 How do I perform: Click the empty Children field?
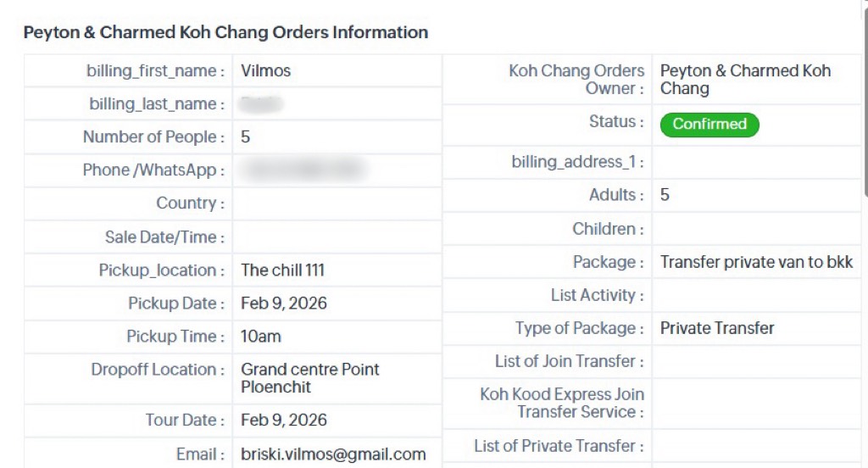(x=756, y=229)
